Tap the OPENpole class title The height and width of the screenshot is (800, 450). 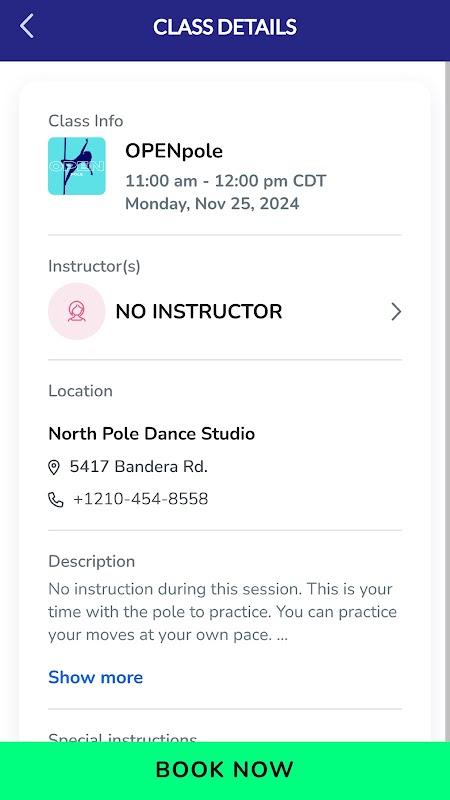click(174, 152)
